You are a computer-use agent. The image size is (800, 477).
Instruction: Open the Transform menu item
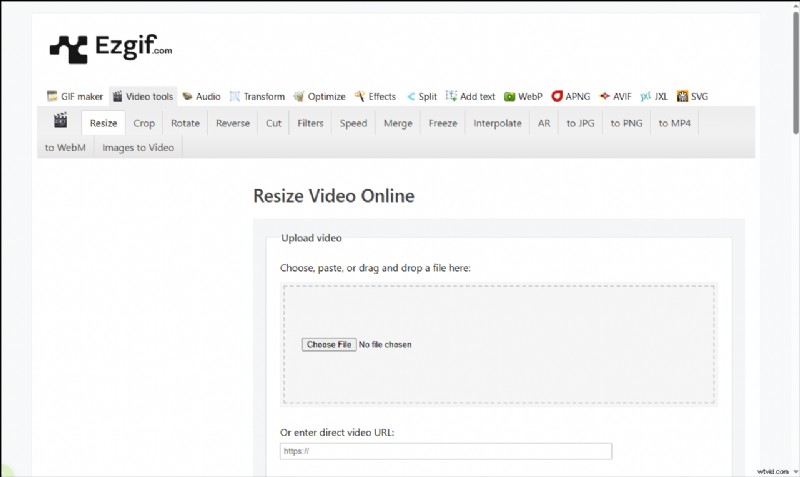[x=257, y=96]
